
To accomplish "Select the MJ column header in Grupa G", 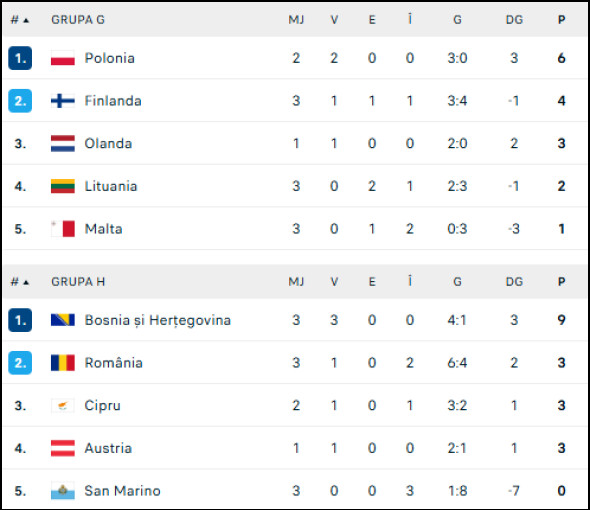I will pos(296,20).
